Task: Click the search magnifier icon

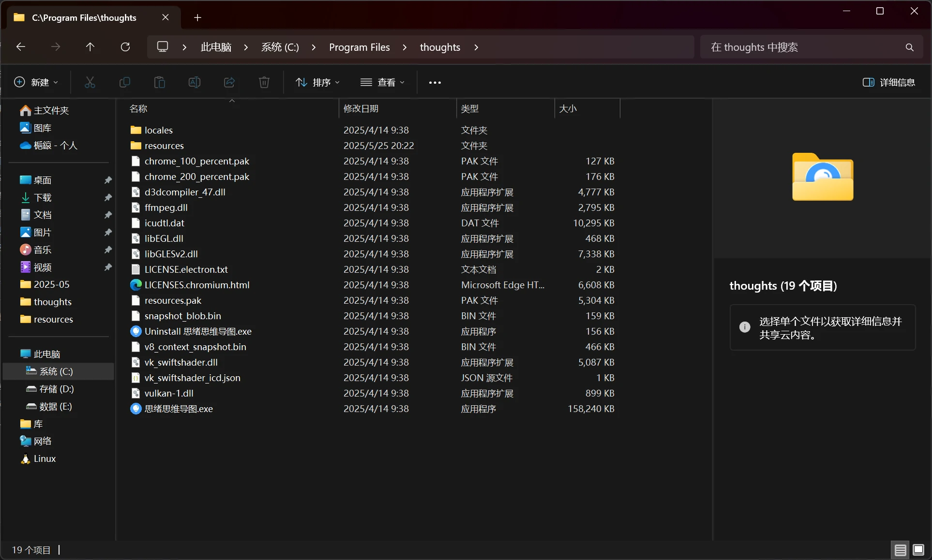Action: 909,47
